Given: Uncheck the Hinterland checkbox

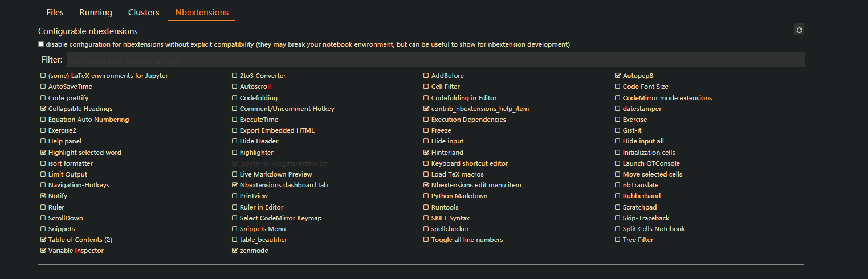Looking at the screenshot, I should 426,153.
